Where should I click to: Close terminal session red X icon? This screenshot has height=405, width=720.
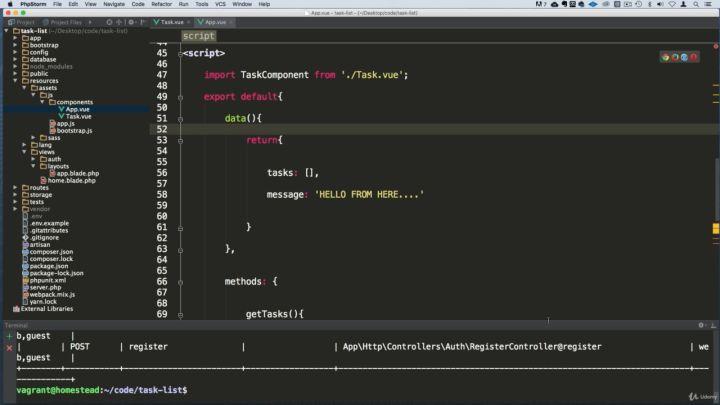coord(9,348)
